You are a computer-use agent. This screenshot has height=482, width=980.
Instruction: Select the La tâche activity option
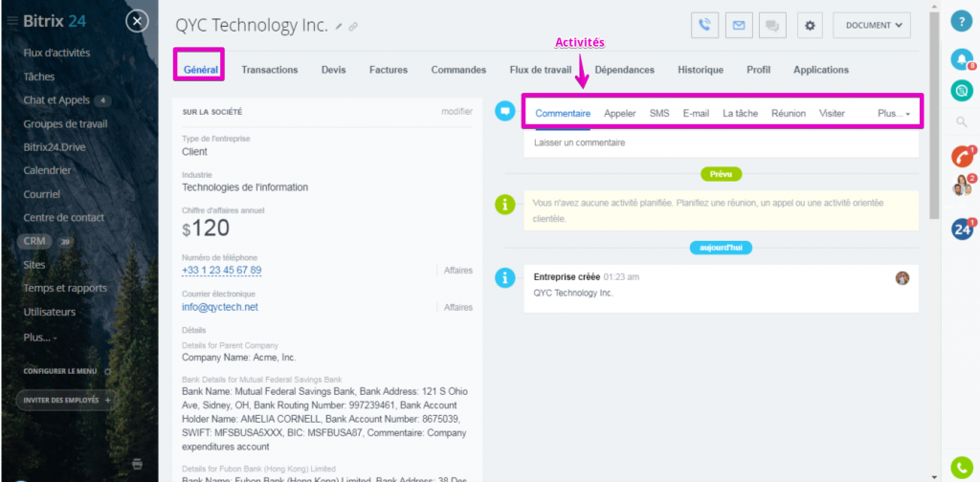740,114
